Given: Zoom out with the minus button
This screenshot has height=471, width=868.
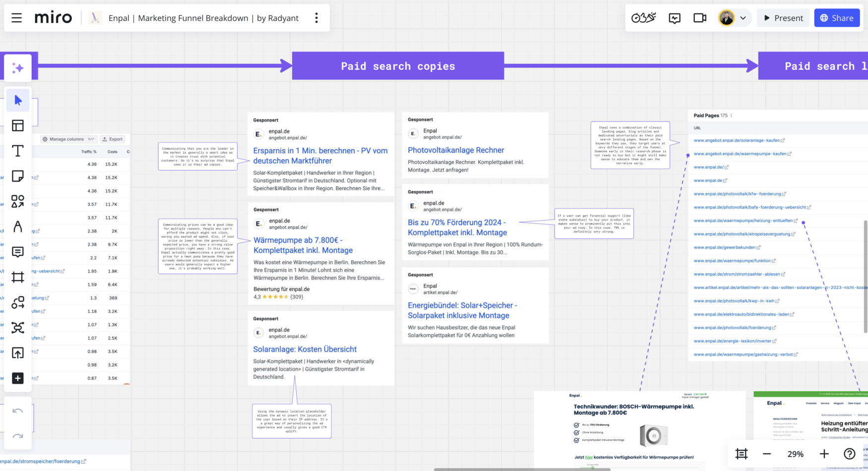Looking at the screenshot, I should coord(767,454).
